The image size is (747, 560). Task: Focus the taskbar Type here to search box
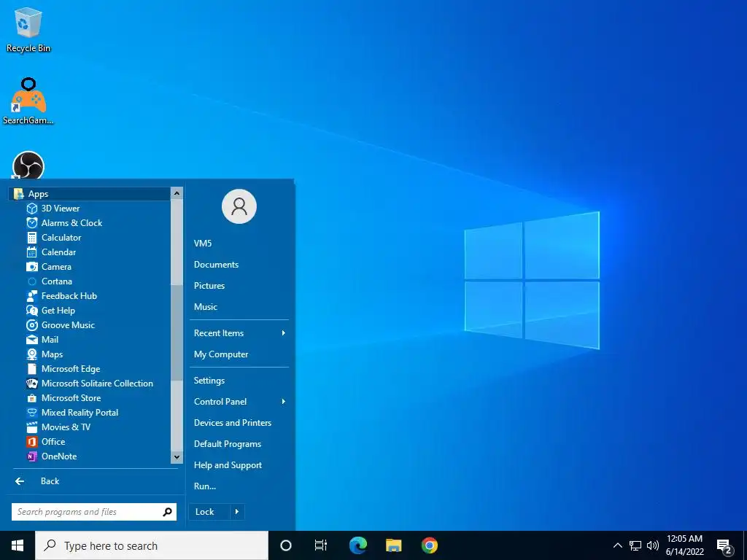tap(152, 545)
